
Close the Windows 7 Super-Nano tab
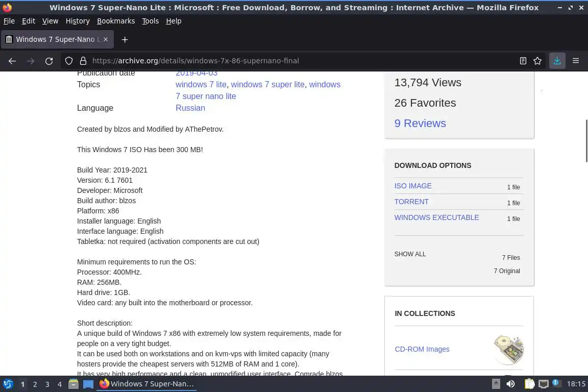(106, 39)
